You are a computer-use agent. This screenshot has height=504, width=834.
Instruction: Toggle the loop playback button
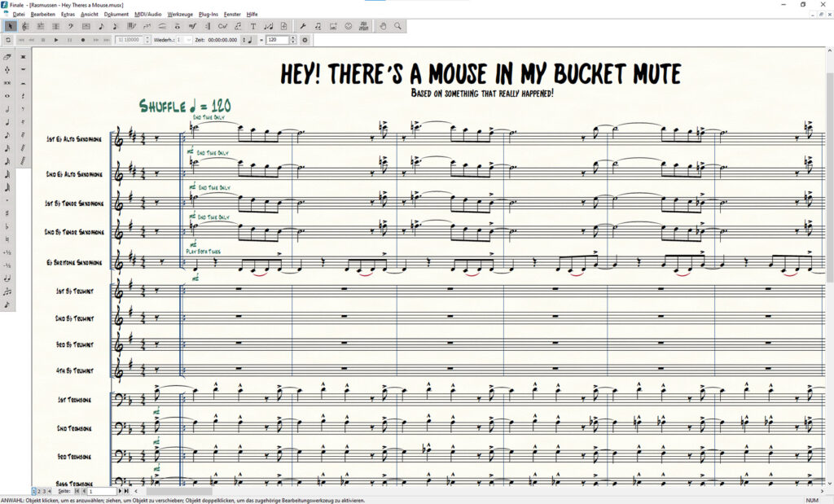coord(7,39)
